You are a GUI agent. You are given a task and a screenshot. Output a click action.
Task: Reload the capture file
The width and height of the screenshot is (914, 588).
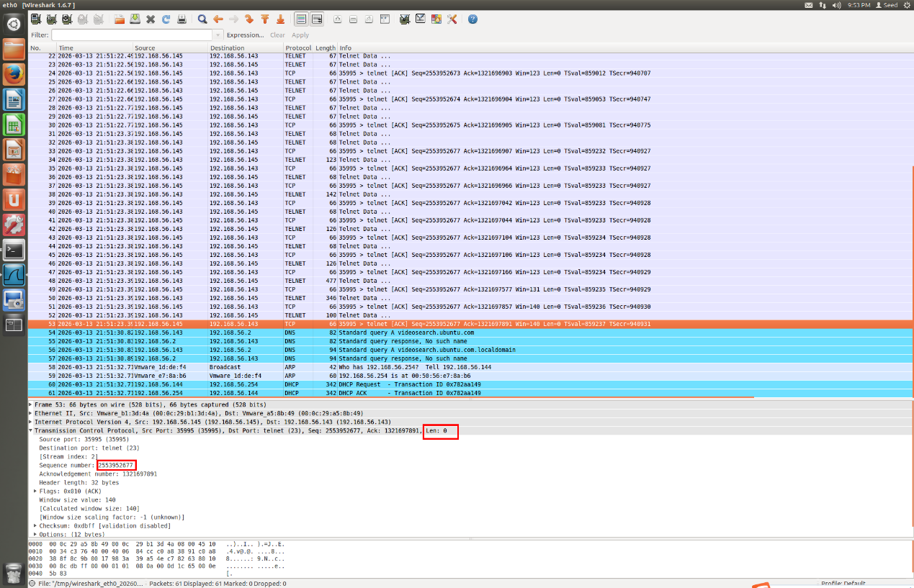click(x=166, y=19)
